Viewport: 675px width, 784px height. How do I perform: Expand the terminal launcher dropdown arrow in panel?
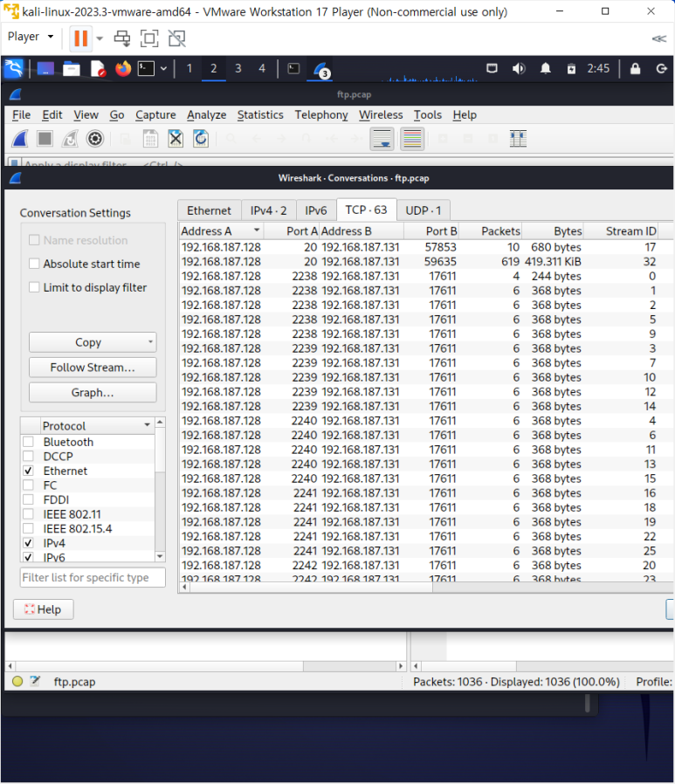click(x=163, y=68)
